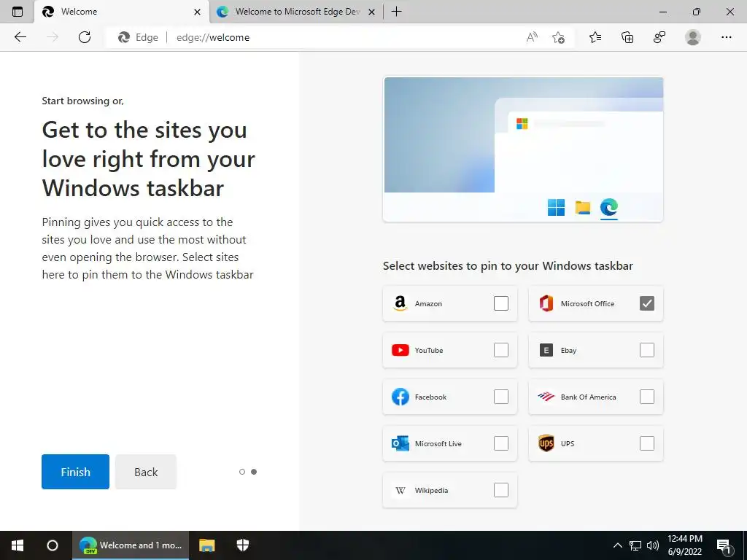Click the Read aloud icon in address bar
The height and width of the screenshot is (560, 747).
(532, 37)
